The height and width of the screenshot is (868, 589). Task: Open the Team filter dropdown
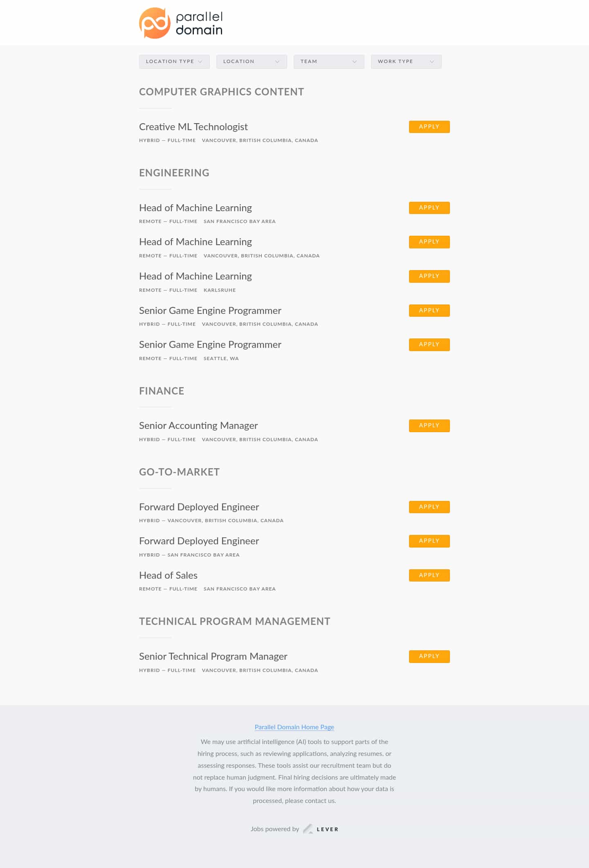tap(329, 62)
